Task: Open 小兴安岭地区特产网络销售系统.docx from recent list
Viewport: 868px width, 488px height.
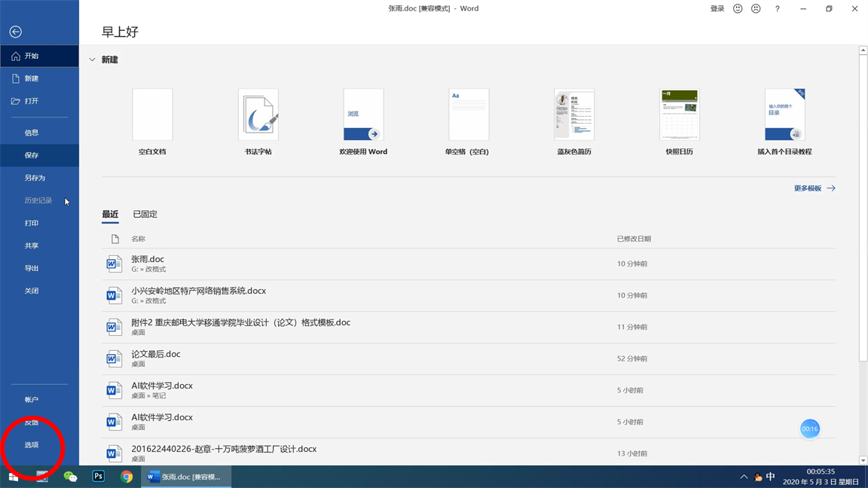Action: 198,291
